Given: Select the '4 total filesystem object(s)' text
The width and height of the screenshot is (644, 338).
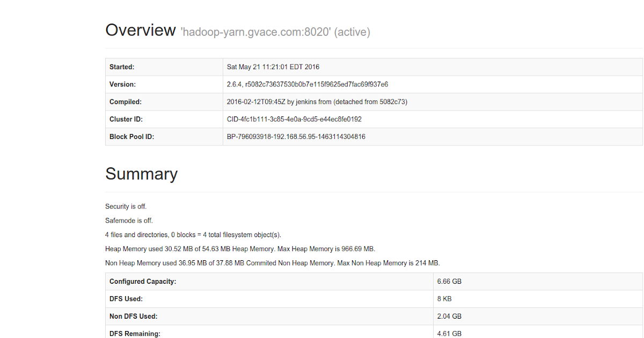Looking at the screenshot, I should pos(236,234).
